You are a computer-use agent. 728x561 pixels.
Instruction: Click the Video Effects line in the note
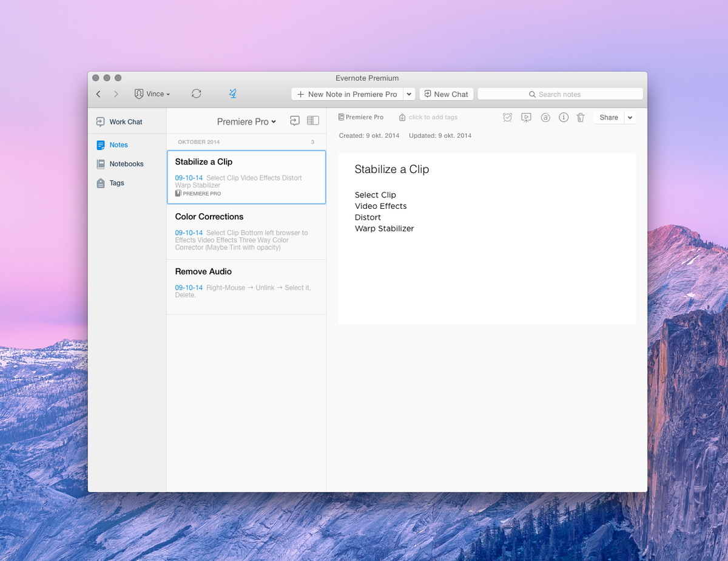point(381,206)
